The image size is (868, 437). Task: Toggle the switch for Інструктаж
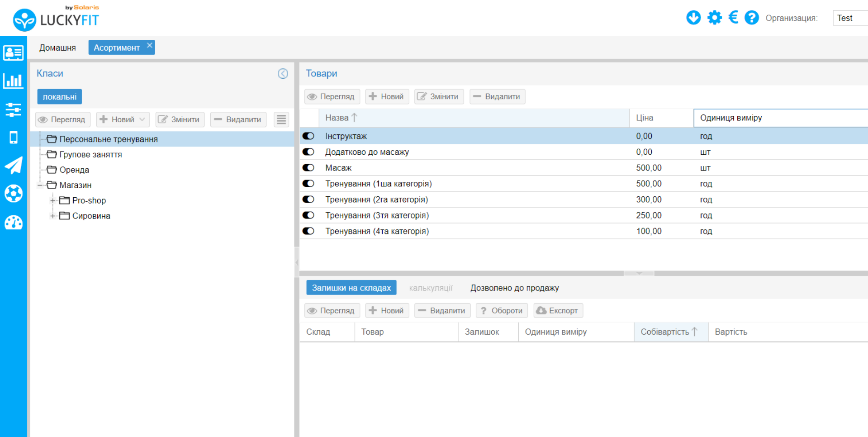[308, 136]
